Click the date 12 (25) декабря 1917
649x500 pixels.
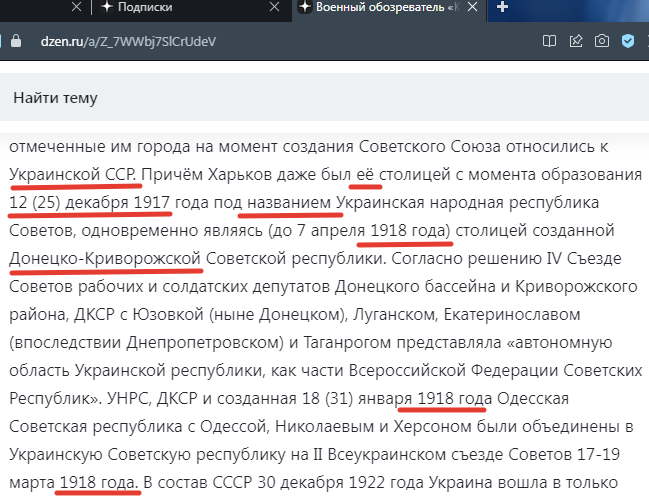tap(89, 202)
